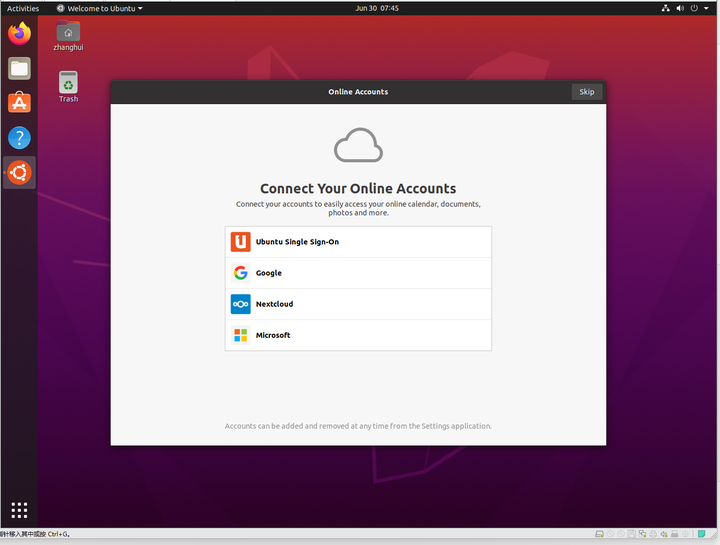Image resolution: width=720 pixels, height=545 pixels.
Task: Open the zhanghui home folder on desktop
Action: [68, 36]
